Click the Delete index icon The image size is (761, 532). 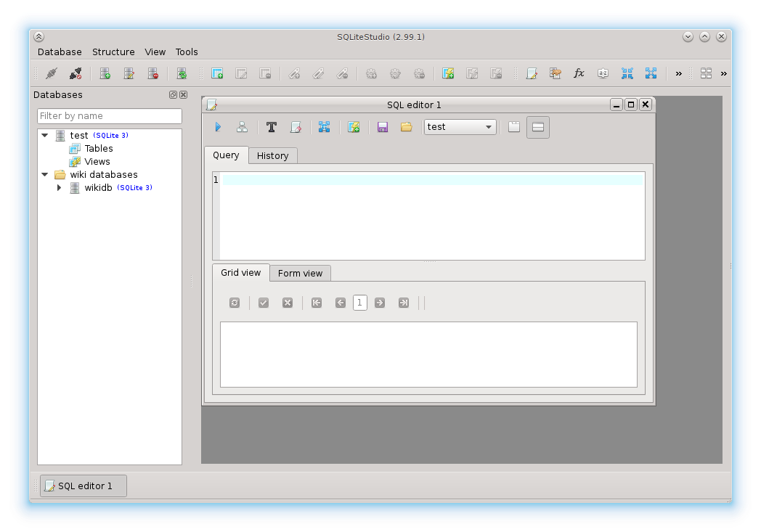coord(342,74)
